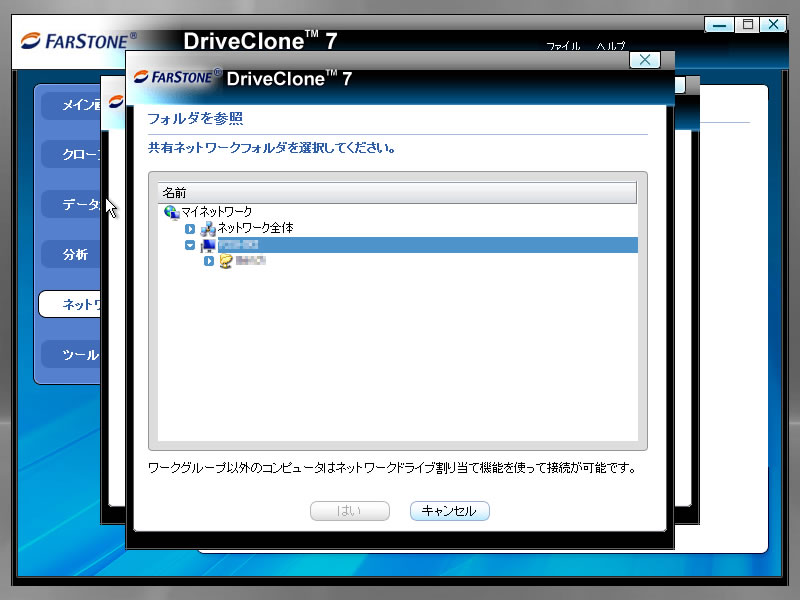Select the highlighted computer row
This screenshot has width=800, height=600.
tap(428, 245)
